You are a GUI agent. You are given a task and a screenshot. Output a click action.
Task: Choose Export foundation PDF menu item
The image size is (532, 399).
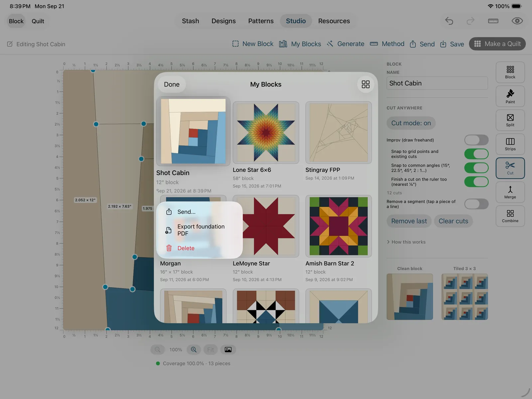click(x=199, y=230)
